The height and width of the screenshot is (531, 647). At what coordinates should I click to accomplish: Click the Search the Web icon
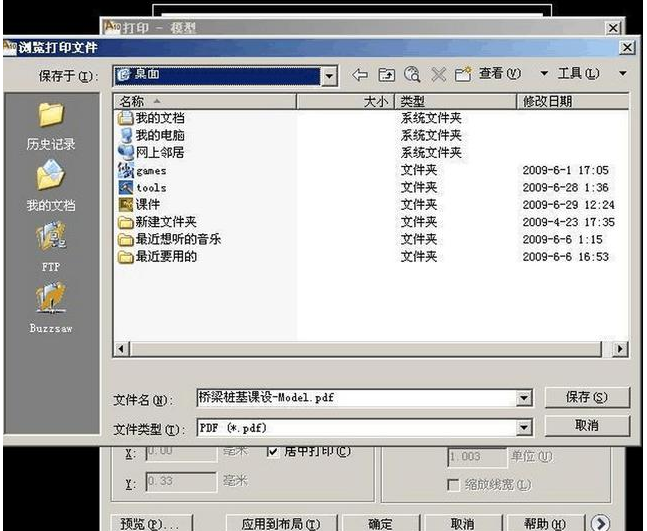tap(412, 75)
